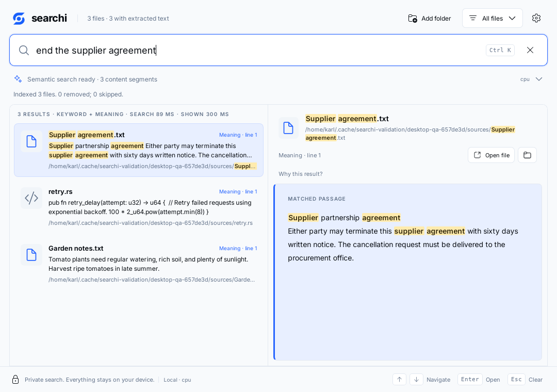The image size is (557, 392).
Task: Click the down arrow navigate key
Action: (x=416, y=380)
